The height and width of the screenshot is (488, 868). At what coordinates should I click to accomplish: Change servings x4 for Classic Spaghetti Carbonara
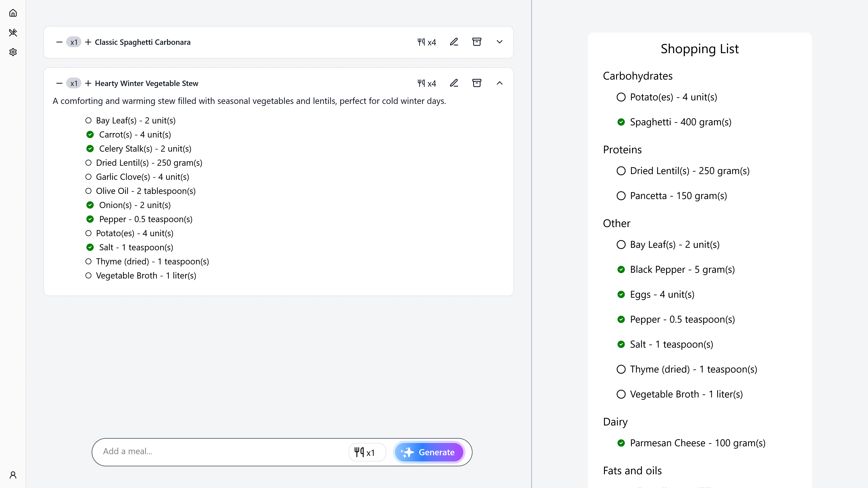point(427,42)
